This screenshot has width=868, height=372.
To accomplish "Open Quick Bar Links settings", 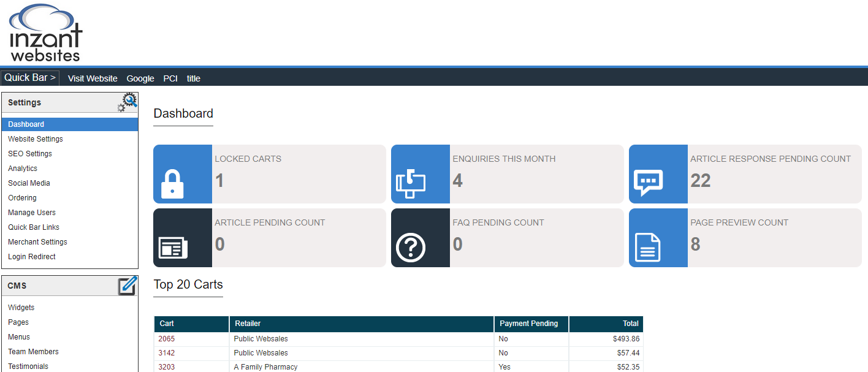I will (x=34, y=227).
